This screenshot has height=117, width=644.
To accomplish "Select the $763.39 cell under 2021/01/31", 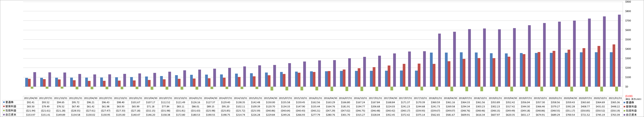I will (615, 115).
